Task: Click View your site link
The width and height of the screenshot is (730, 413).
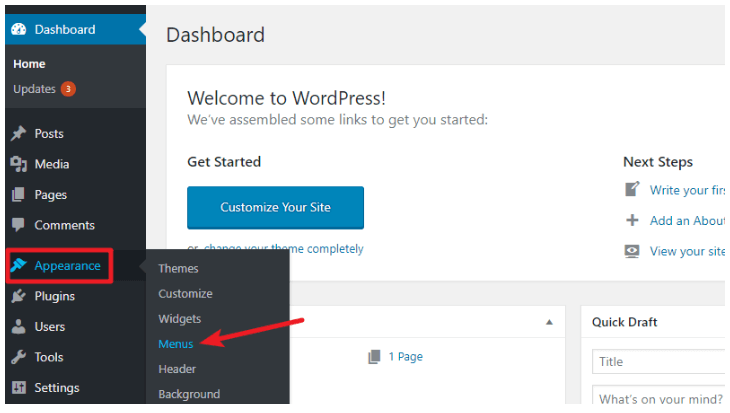Action: tap(687, 251)
